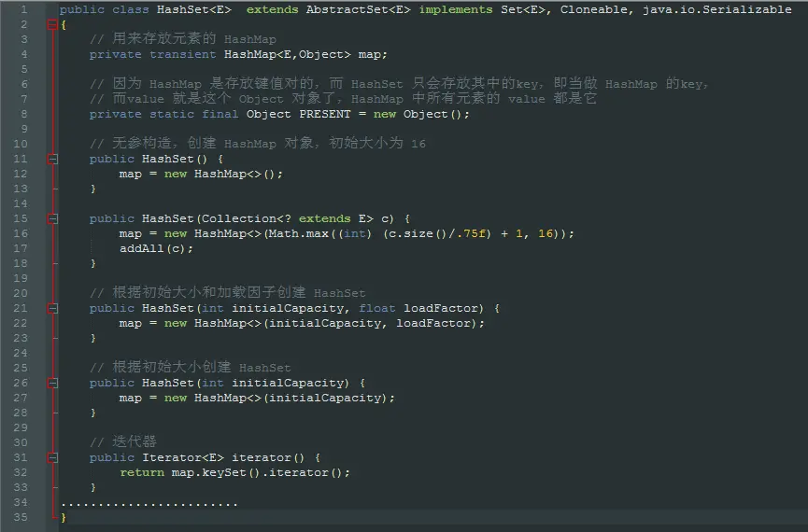
Task: Click the 'static' keyword on line 8
Action: (172, 114)
